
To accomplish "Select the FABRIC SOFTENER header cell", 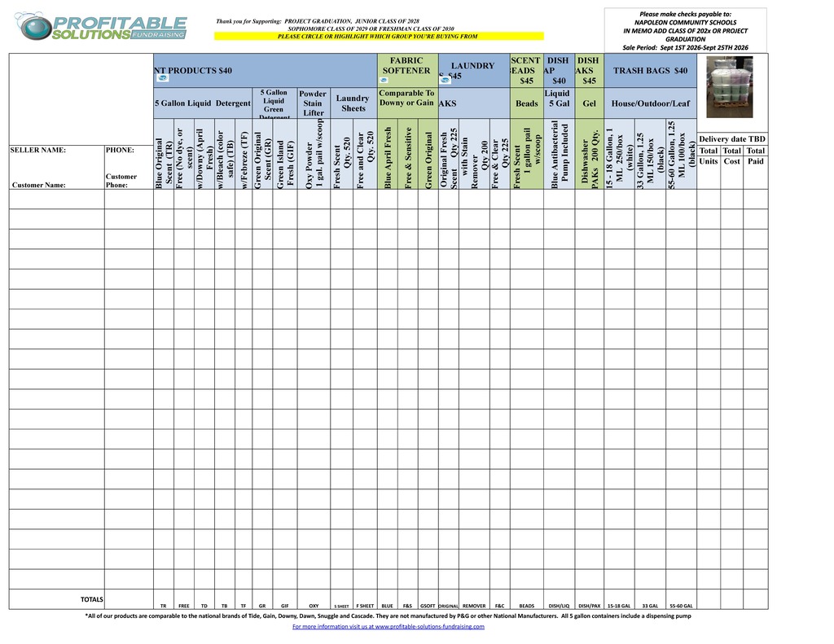I will pyautogui.click(x=408, y=70).
